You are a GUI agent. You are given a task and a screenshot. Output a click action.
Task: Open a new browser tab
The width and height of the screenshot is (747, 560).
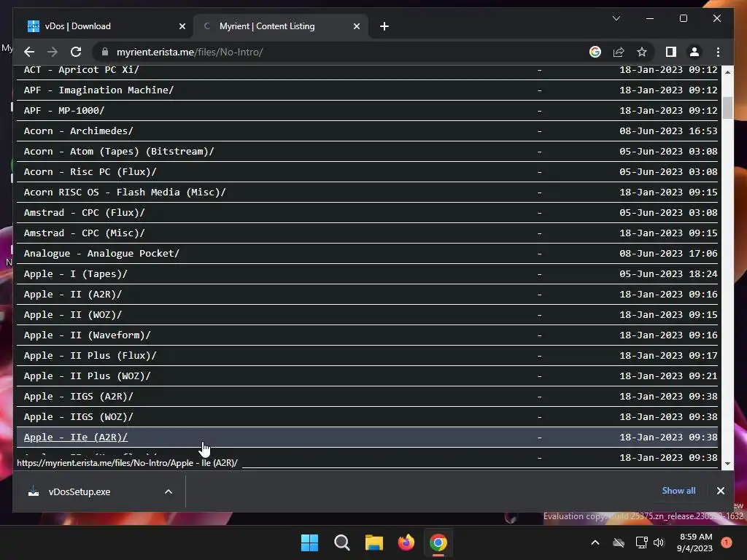(384, 26)
